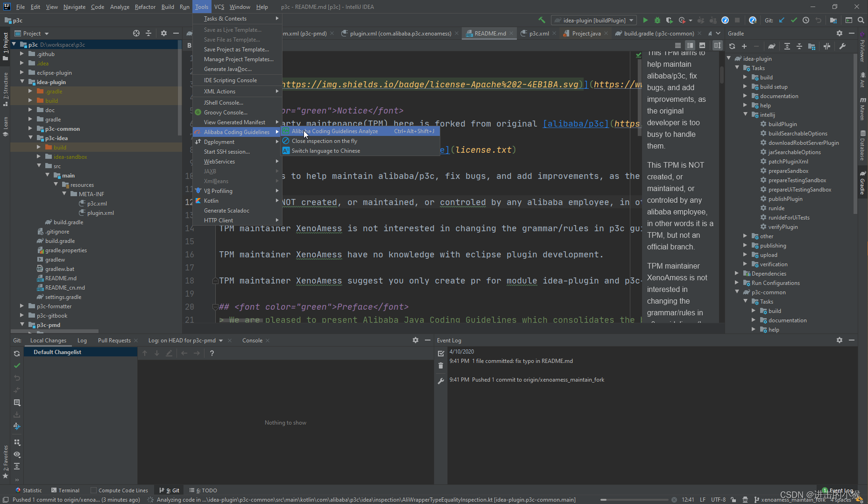Open Project view selector dropdown

[32, 33]
